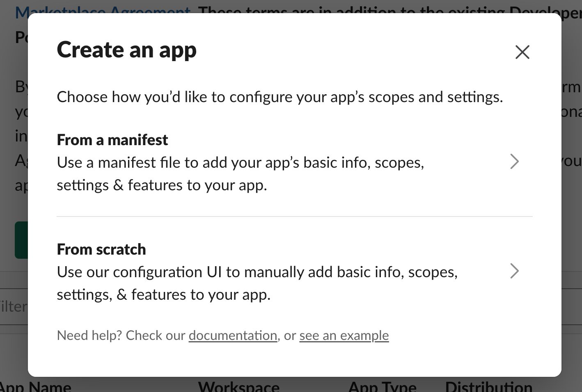582x392 pixels.
Task: Click the App Type column header
Action: pyautogui.click(x=382, y=387)
